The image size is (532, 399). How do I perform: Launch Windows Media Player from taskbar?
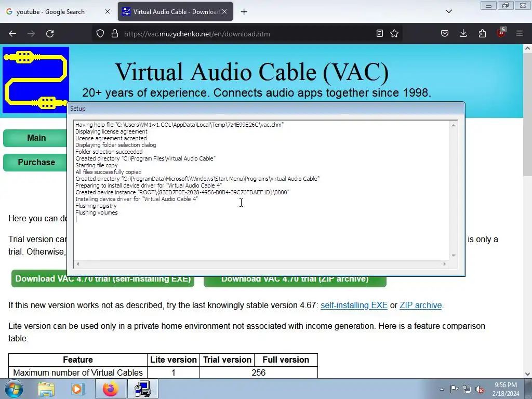[78, 389]
